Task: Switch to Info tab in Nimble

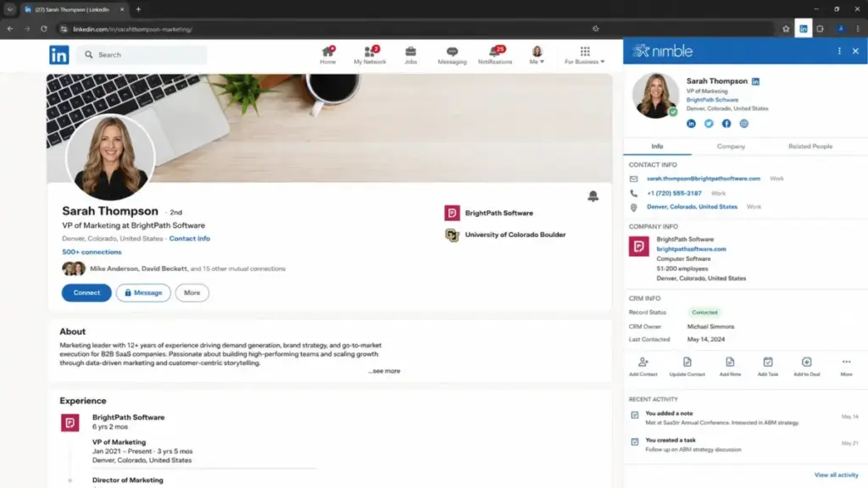Action: [657, 146]
